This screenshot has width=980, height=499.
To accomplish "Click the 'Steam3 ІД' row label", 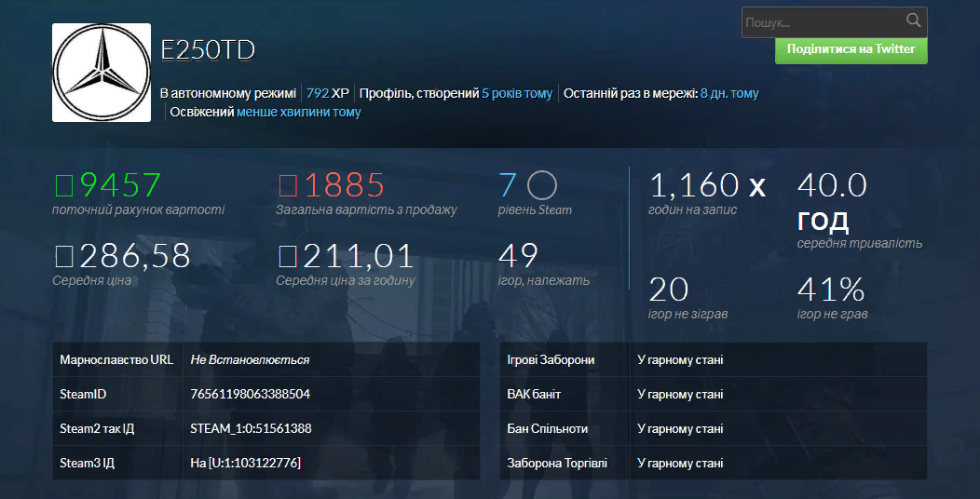I will coord(88,464).
